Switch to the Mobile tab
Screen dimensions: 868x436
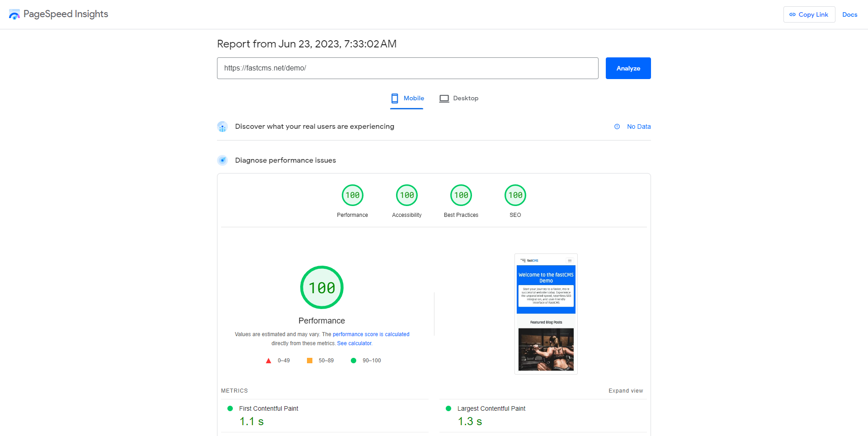(x=406, y=98)
